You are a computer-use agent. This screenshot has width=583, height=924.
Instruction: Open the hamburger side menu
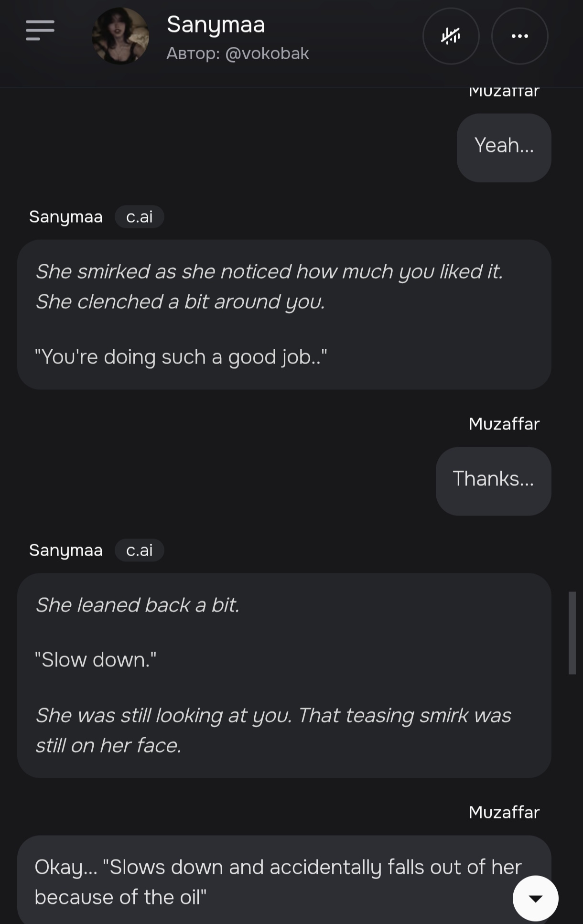point(40,30)
